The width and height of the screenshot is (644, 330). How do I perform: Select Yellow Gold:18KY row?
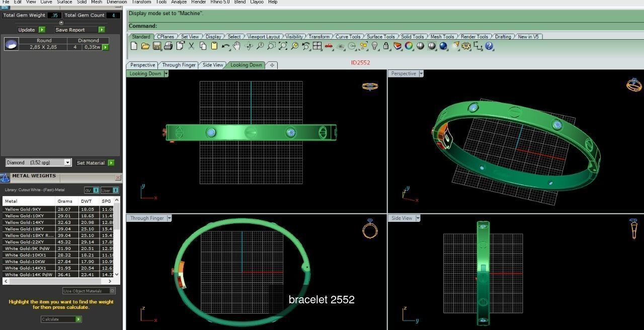click(58, 229)
